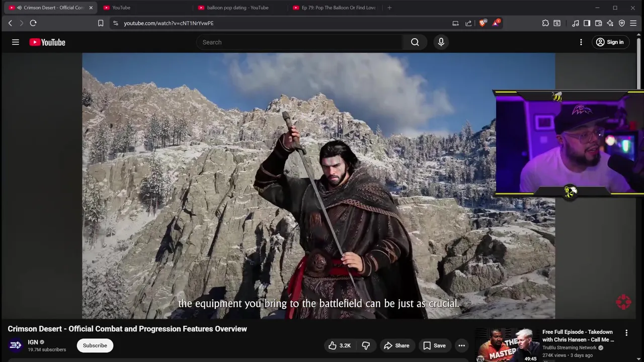Image resolution: width=644 pixels, height=362 pixels.
Task: Open Brave playlist music note icon
Action: click(x=575, y=23)
